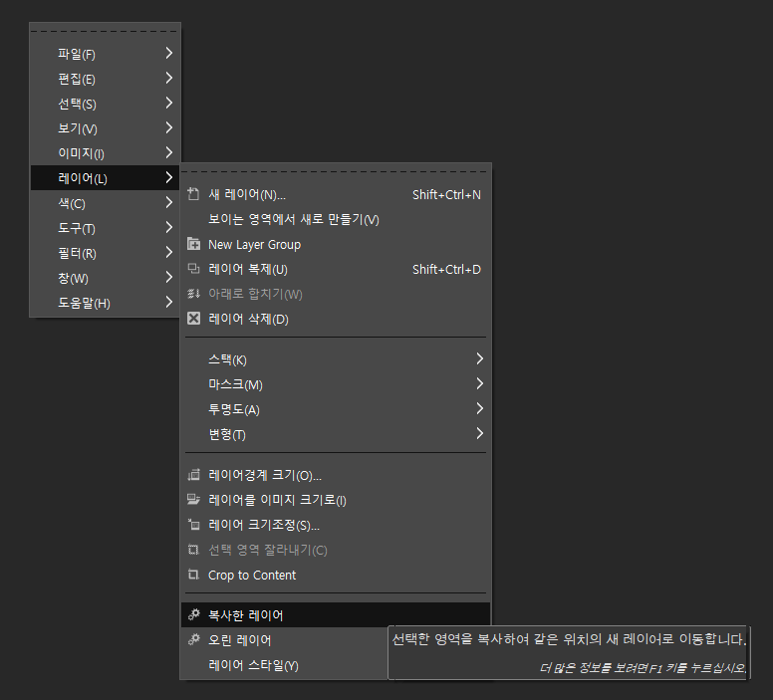Choose 보이는 영역에서 새로 만들기(V)
The height and width of the screenshot is (700, 773).
(x=336, y=219)
